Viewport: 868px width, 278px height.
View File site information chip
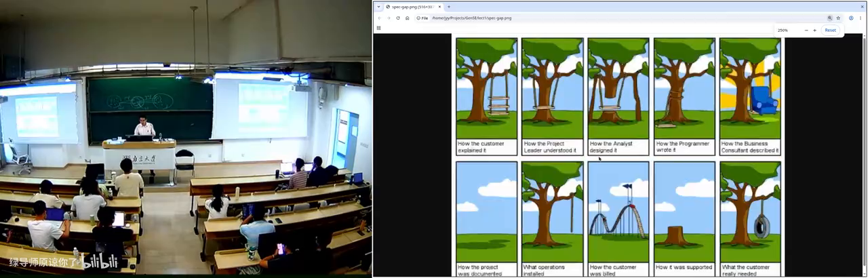coord(422,18)
